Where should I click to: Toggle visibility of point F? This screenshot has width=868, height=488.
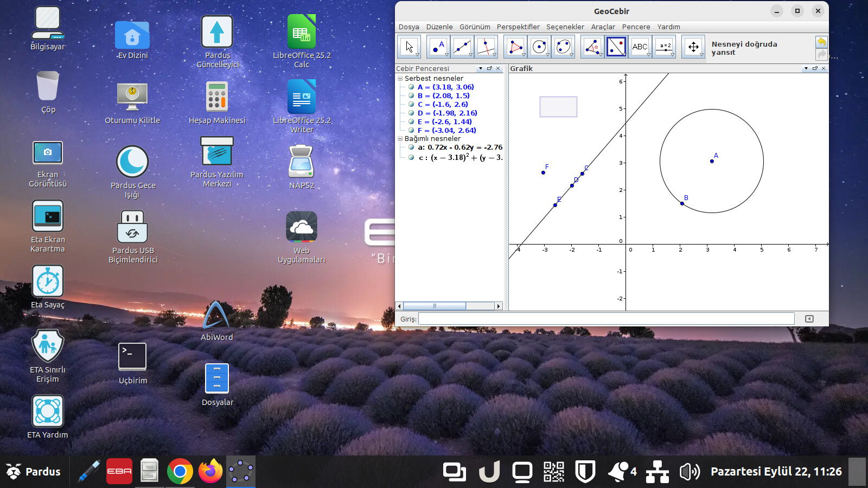(x=411, y=130)
